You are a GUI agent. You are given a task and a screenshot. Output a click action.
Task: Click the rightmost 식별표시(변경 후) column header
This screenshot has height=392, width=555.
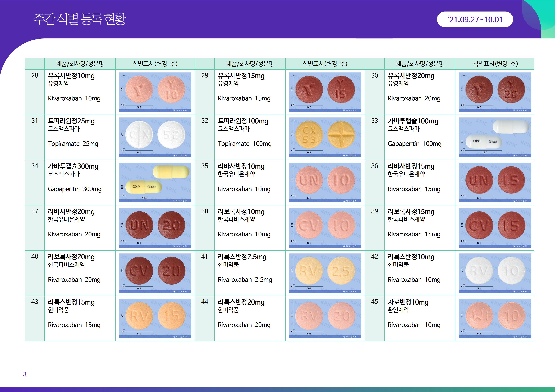coord(495,64)
